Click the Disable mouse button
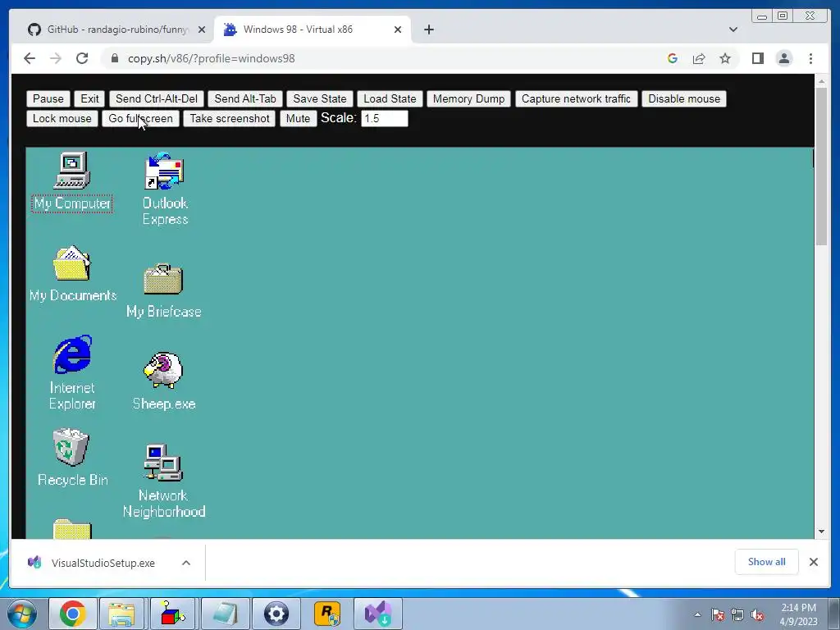Image resolution: width=840 pixels, height=630 pixels. [684, 98]
